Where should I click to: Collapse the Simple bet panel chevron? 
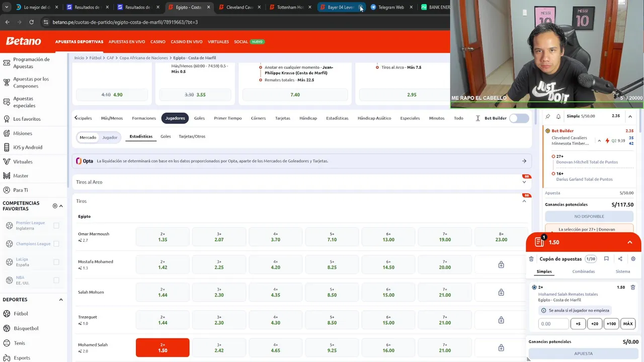[630, 116]
